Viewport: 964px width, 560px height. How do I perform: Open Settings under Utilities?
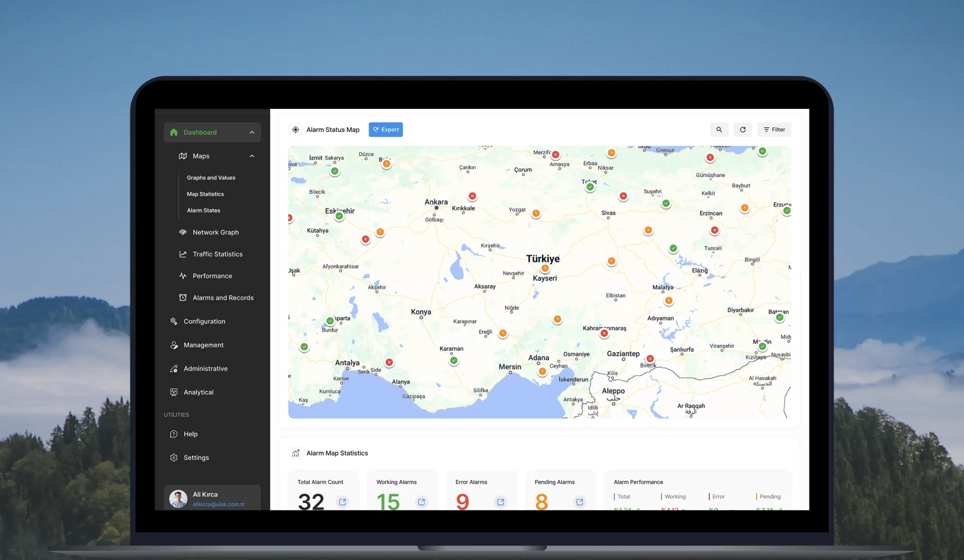(x=196, y=458)
